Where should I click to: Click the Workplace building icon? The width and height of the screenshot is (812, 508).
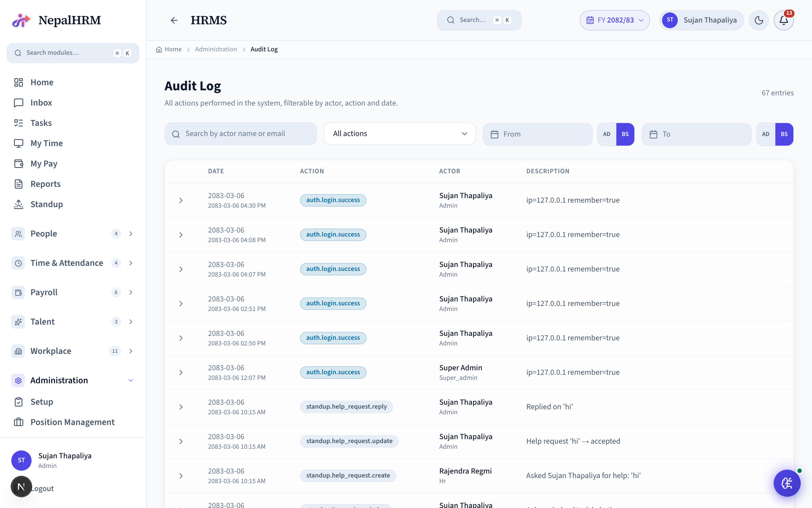click(x=18, y=351)
